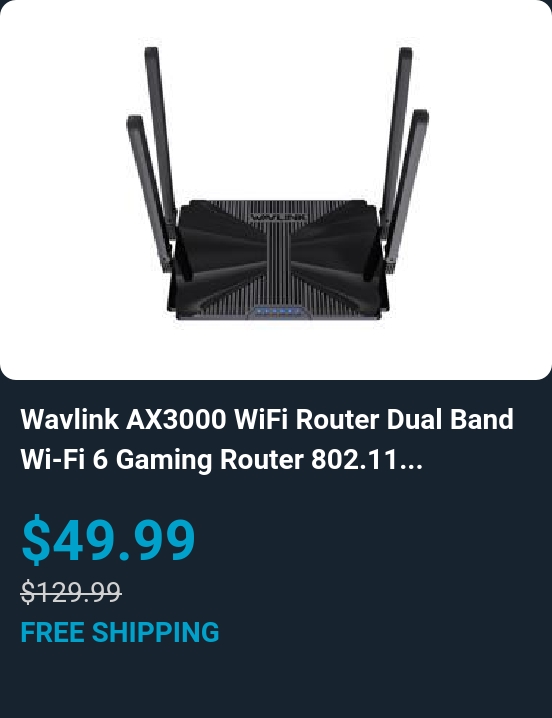Viewport: 552px width, 718px height.
Task: Click AX3000 in the product title
Action: (176, 419)
